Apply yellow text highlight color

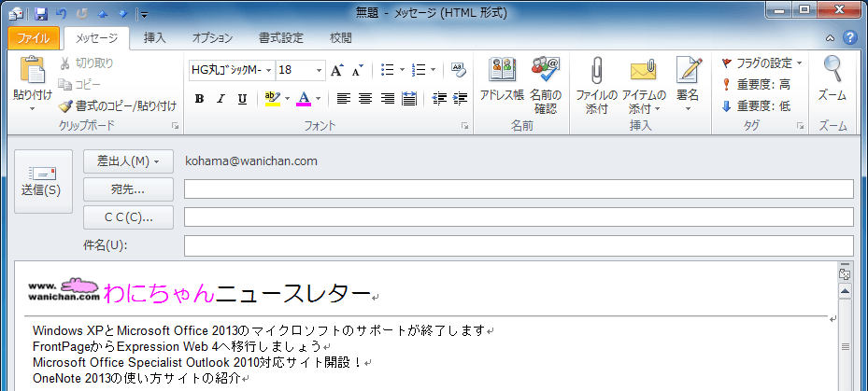coord(273,98)
